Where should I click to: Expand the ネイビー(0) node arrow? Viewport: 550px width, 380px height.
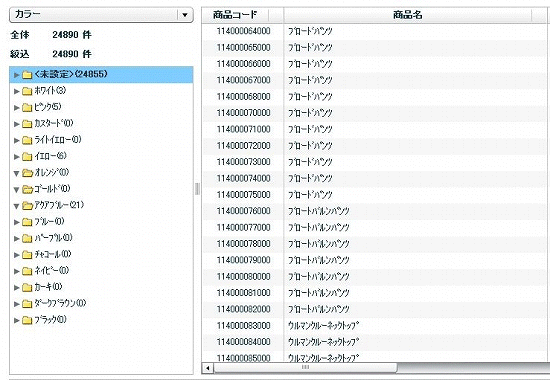[16, 271]
